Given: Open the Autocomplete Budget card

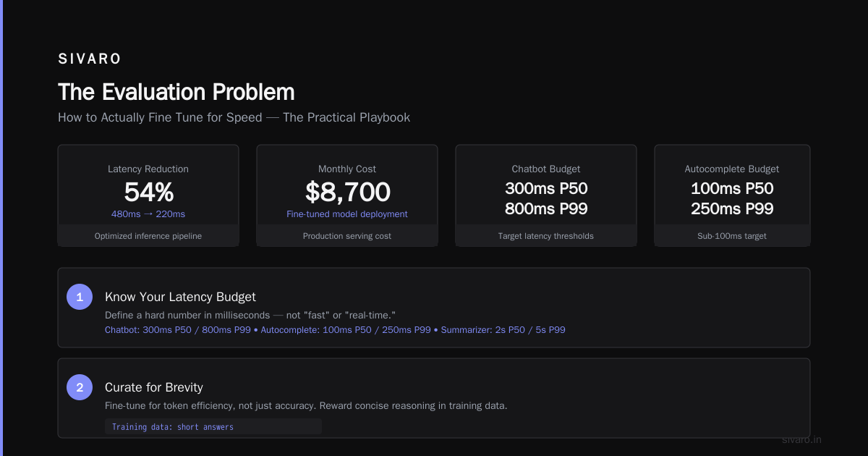Looking at the screenshot, I should [x=732, y=195].
